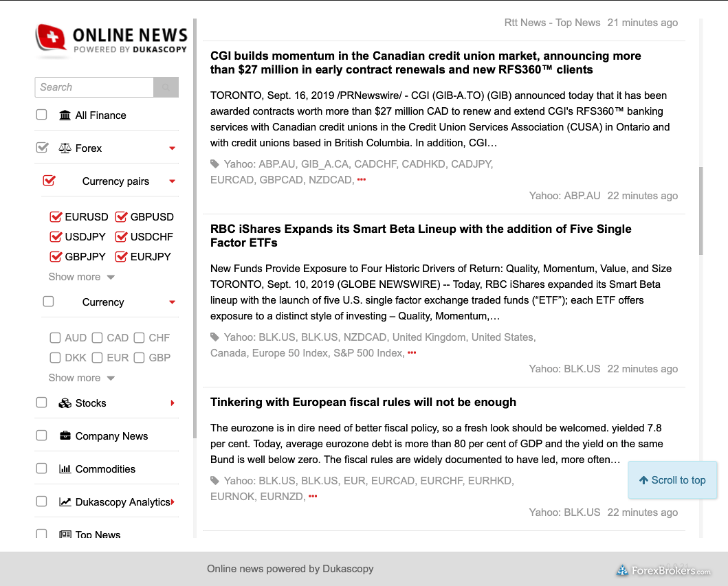Image resolution: width=728 pixels, height=586 pixels.
Task: Click the Online News Dukascopy logo
Action: coord(111,41)
